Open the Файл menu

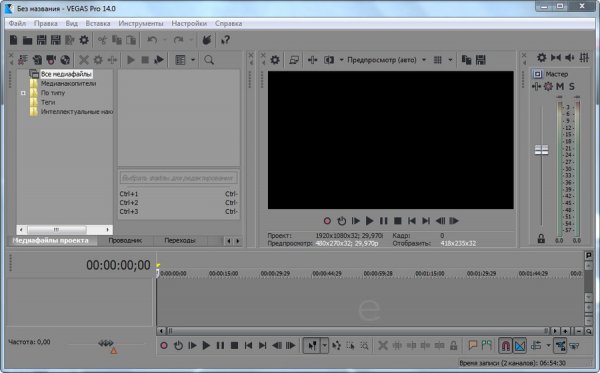click(x=17, y=23)
